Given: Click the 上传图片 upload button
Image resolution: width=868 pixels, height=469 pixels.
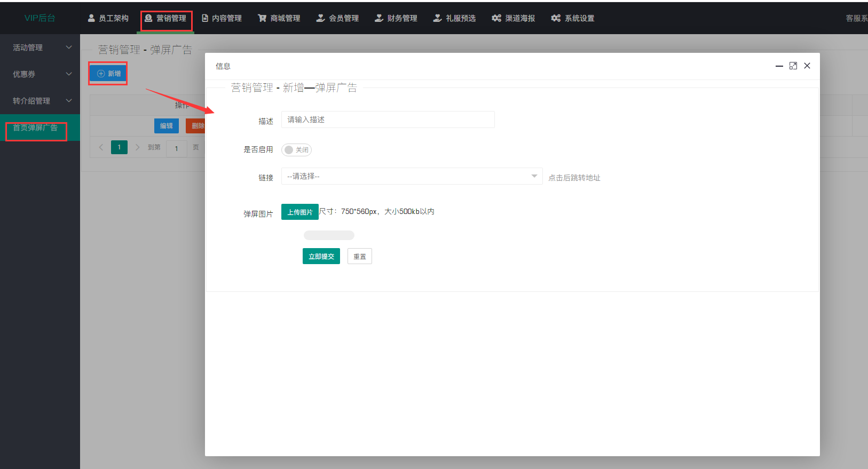Looking at the screenshot, I should [x=300, y=212].
